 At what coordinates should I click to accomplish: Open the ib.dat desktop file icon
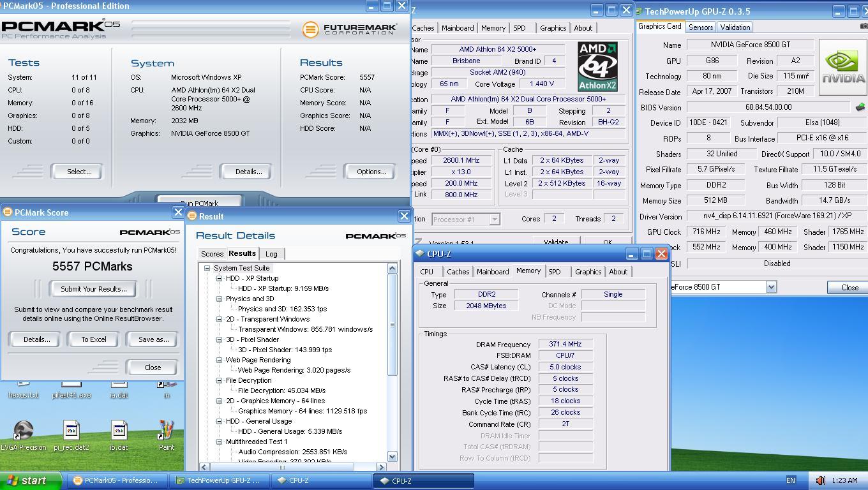coord(119,435)
